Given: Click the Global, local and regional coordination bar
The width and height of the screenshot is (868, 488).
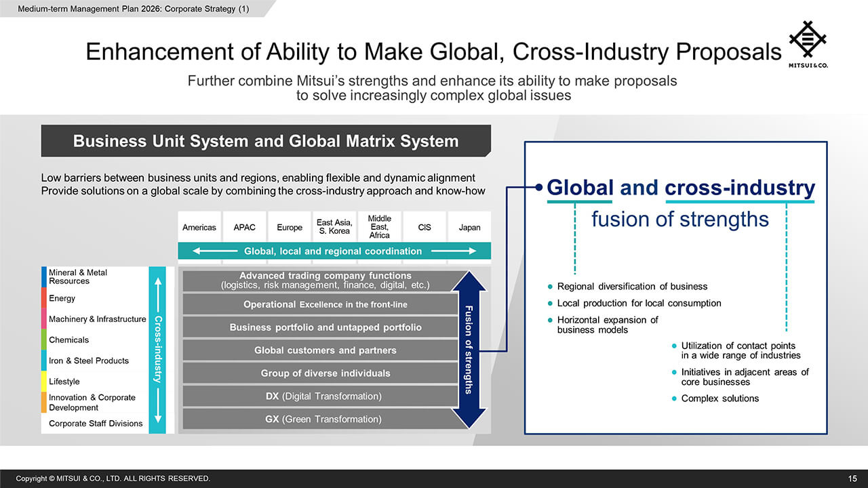Looking at the screenshot, I should click(334, 251).
